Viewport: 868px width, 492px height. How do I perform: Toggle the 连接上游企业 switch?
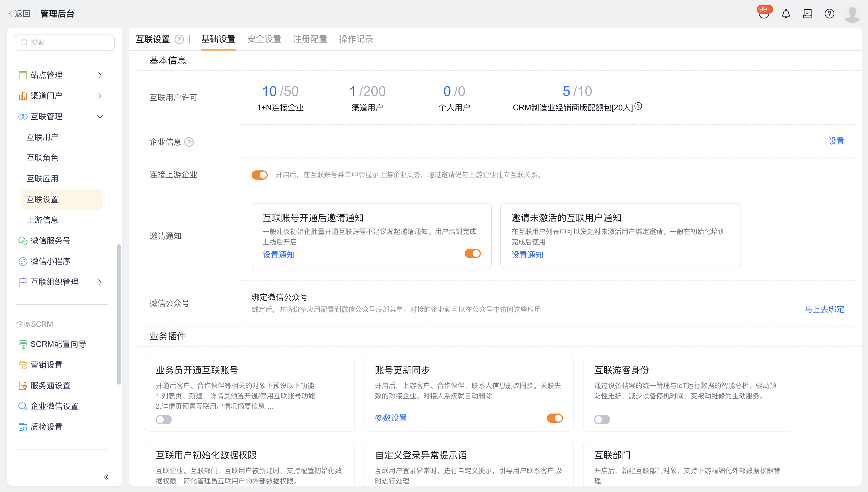click(x=259, y=175)
